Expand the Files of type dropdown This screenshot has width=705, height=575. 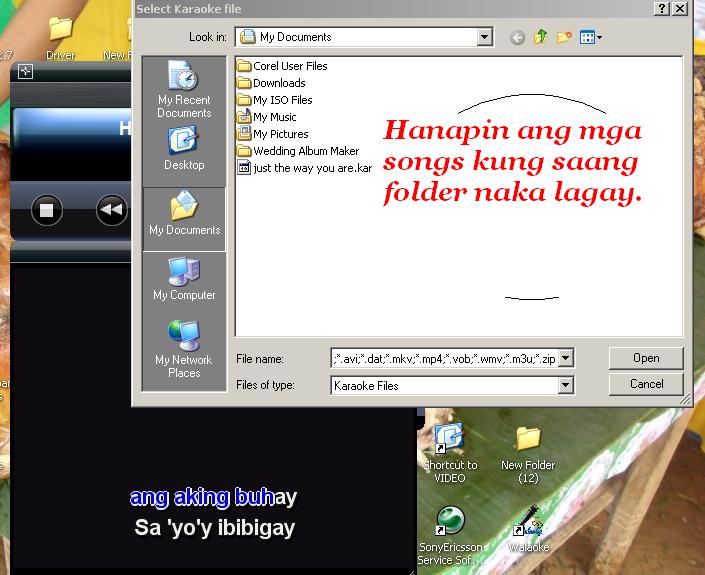pyautogui.click(x=566, y=385)
